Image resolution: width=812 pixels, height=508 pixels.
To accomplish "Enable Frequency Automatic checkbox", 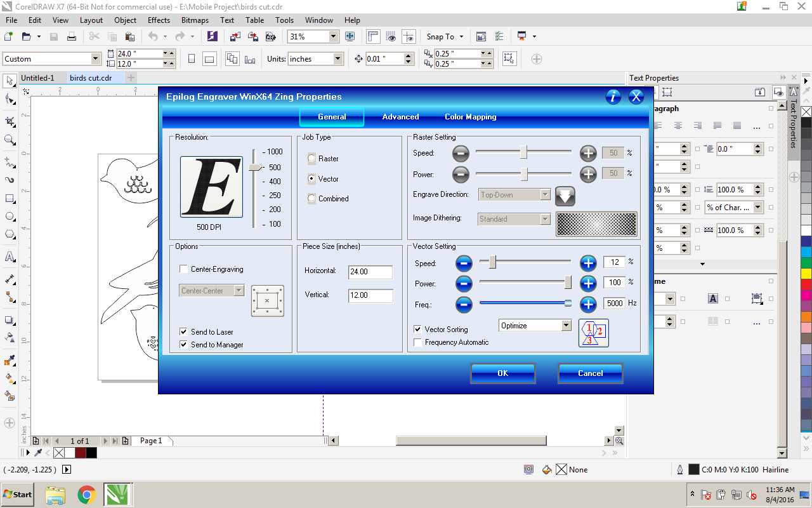I will (418, 342).
